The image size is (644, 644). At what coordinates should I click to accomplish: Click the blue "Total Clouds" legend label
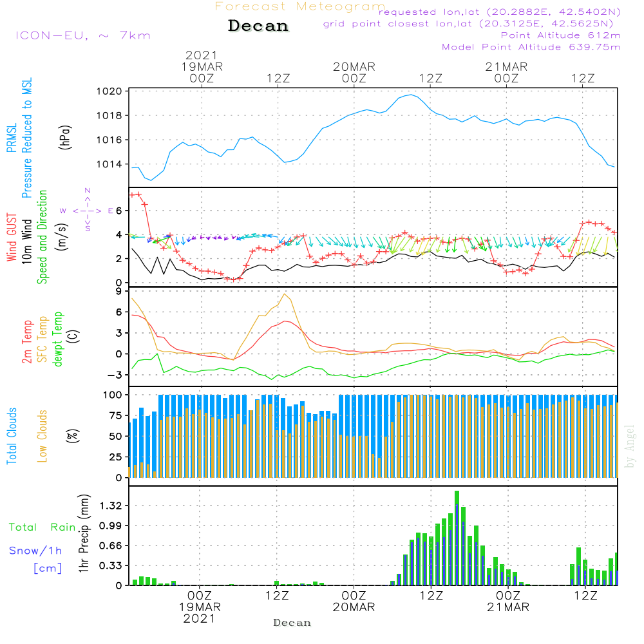[x=11, y=436]
